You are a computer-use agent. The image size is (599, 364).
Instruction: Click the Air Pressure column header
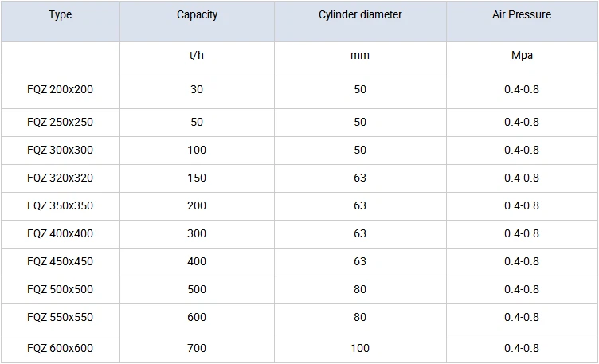[x=522, y=15]
